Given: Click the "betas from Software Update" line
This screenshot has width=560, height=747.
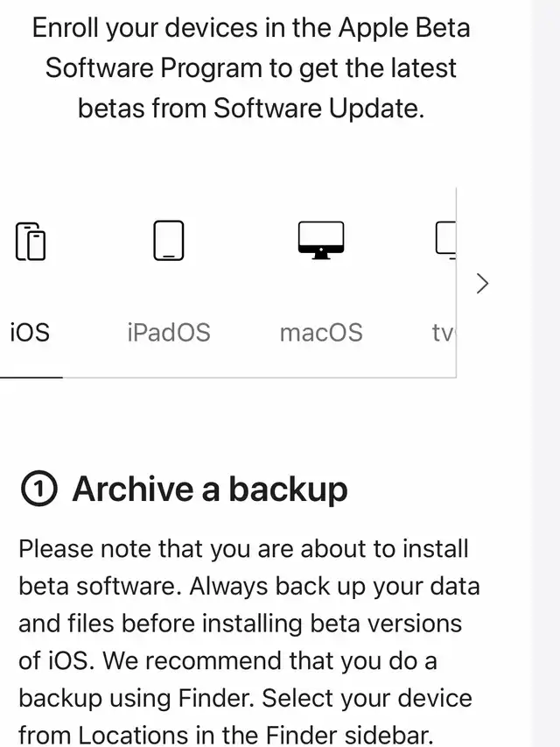Looking at the screenshot, I should click(x=251, y=108).
